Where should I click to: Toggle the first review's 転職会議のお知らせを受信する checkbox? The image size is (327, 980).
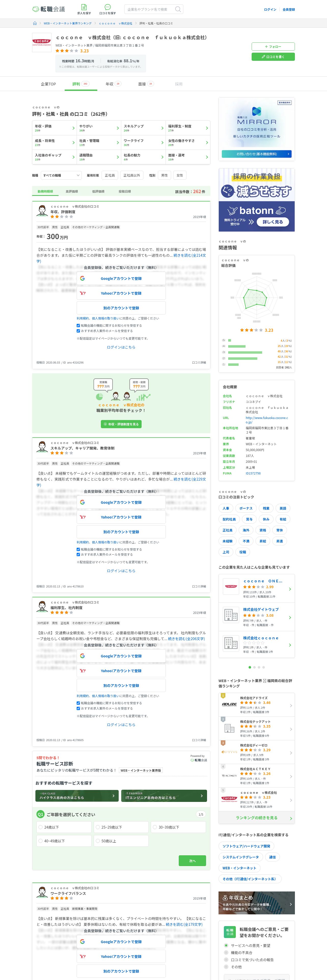(78, 326)
